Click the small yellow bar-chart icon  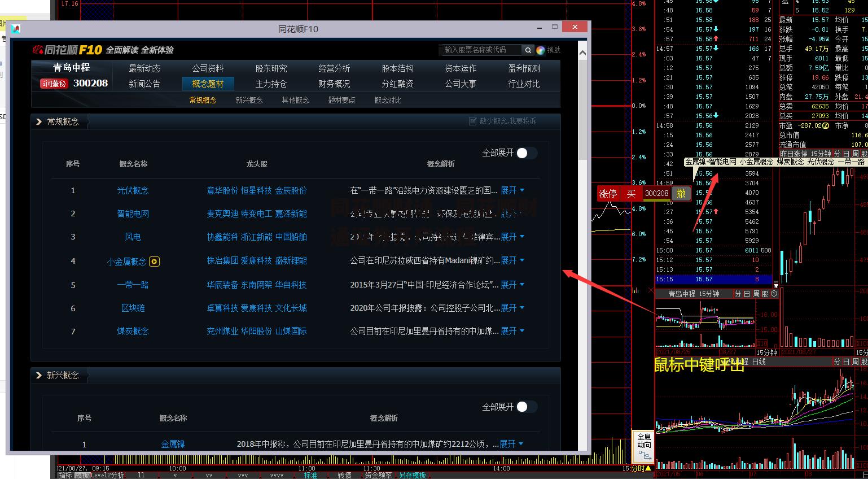pos(636,290)
